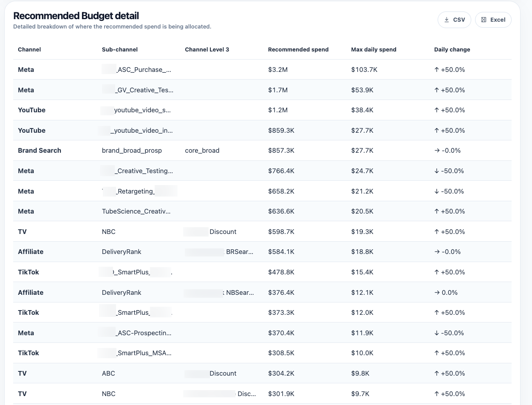The width and height of the screenshot is (532, 405).
Task: Select the $373.3K recommended spend cell
Action: click(x=281, y=312)
